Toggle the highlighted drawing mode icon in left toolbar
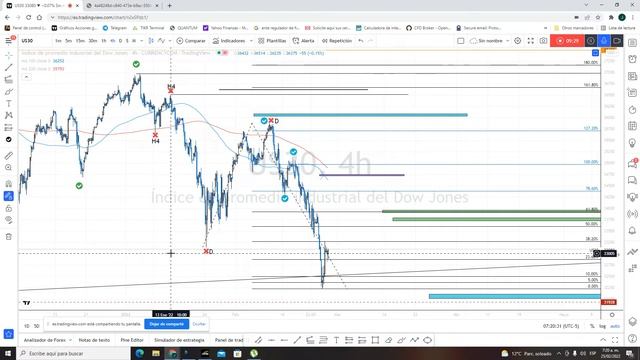640x360 pixels. 9,196
